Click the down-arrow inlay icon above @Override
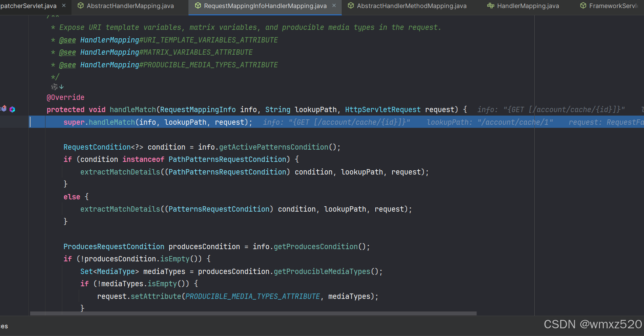644x336 pixels. point(62,87)
